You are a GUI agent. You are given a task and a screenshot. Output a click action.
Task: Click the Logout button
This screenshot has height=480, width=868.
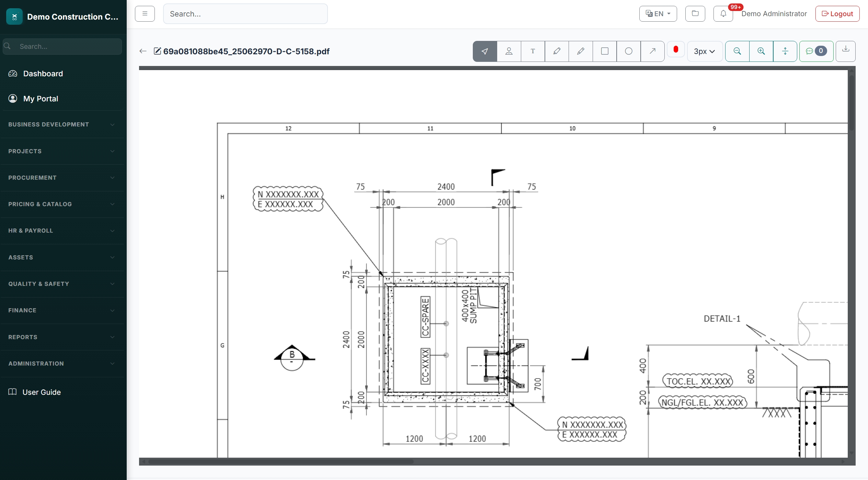pyautogui.click(x=837, y=14)
